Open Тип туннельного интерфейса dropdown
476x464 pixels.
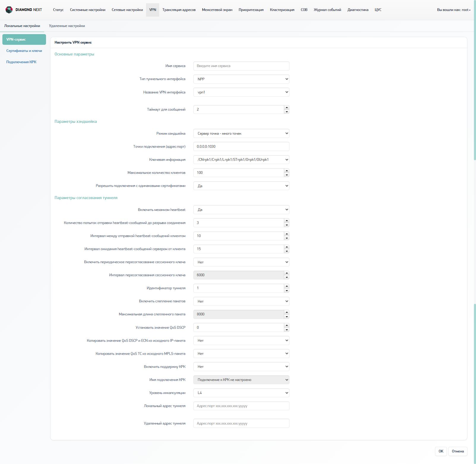pyautogui.click(x=241, y=79)
